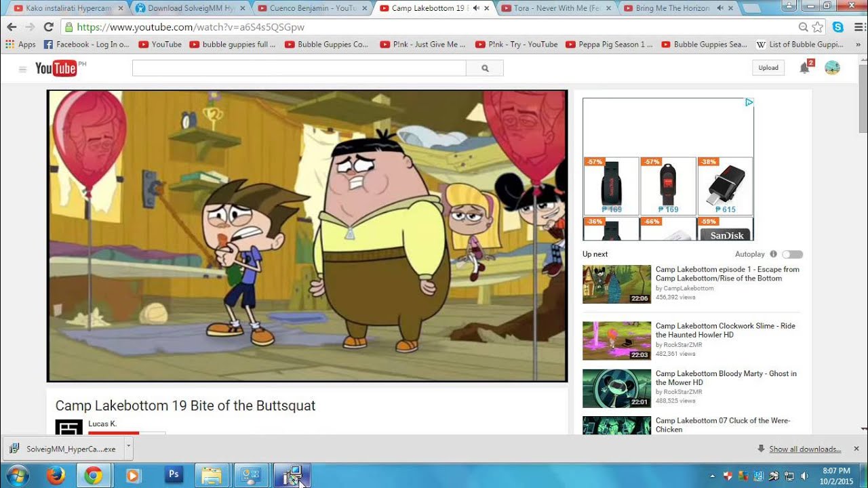Viewport: 868px width, 488px height.
Task: Click the video player to pause
Action: pos(307,236)
